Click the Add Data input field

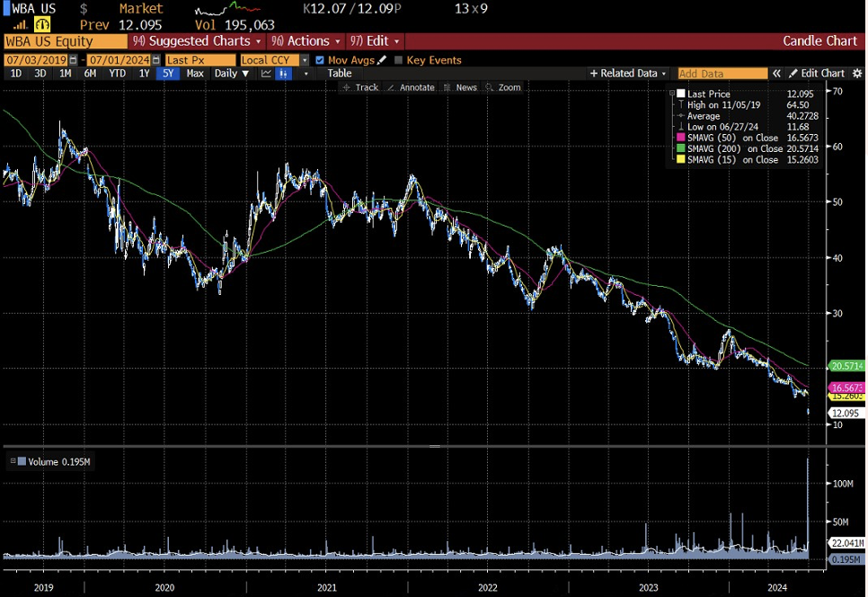coord(722,73)
